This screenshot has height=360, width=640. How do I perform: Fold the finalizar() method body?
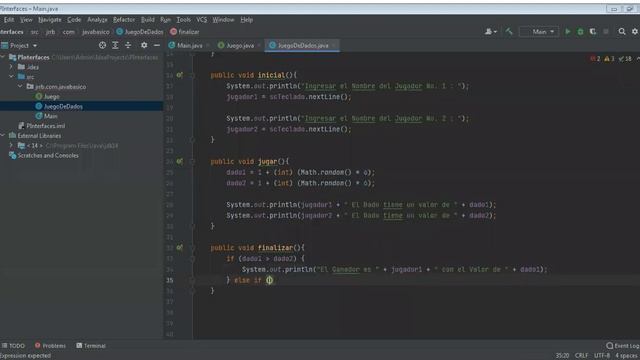pos(192,248)
